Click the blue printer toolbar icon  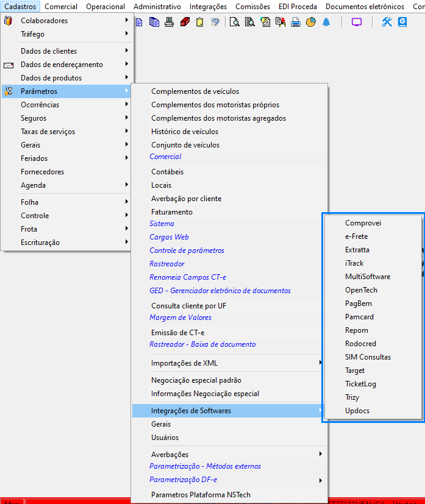coord(296,22)
